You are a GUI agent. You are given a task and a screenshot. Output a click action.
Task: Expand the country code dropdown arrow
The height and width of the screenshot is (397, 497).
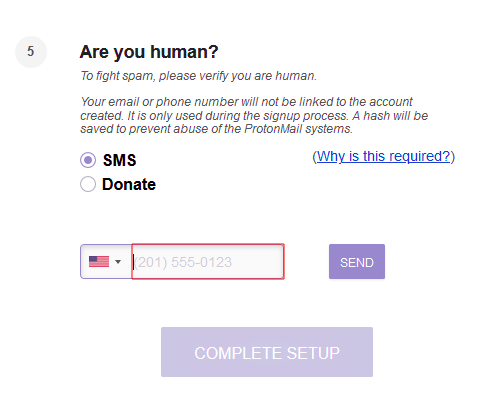click(x=118, y=262)
